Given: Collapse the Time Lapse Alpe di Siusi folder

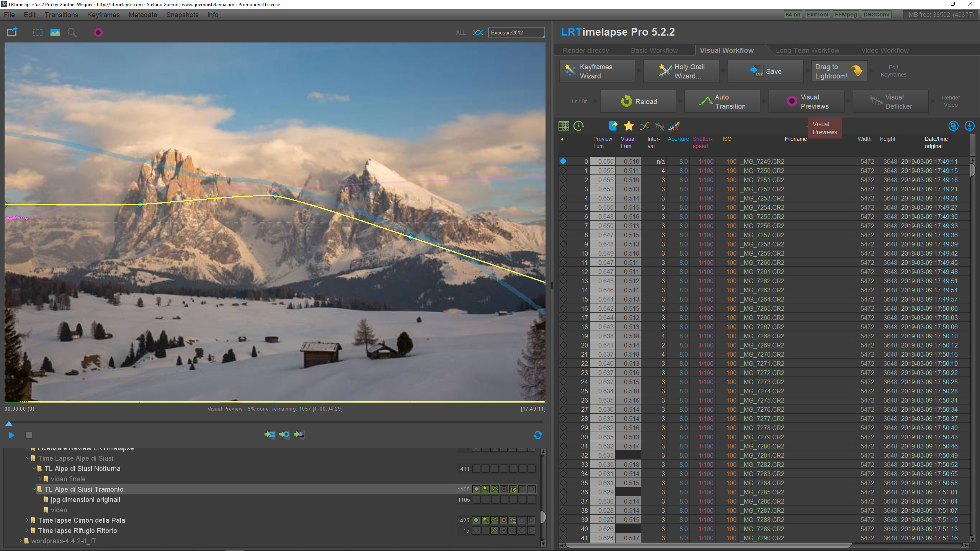Looking at the screenshot, I should (x=28, y=458).
